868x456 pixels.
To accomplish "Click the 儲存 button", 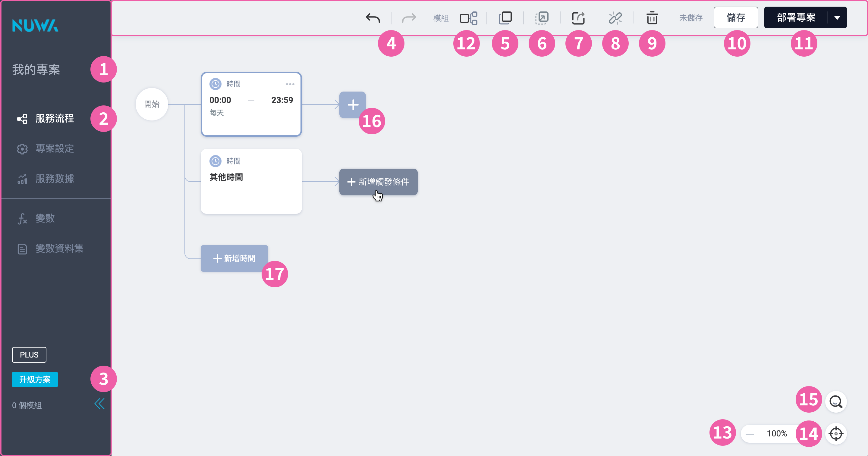I will click(x=736, y=17).
